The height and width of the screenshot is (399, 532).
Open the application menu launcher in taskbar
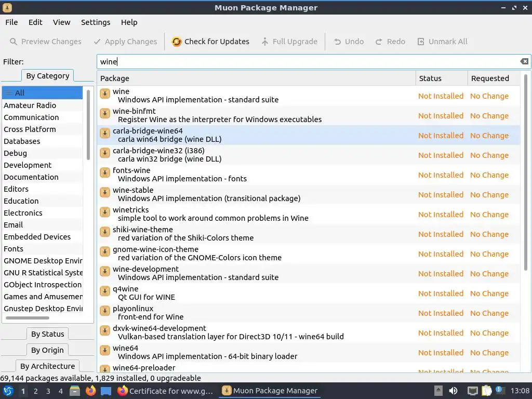click(x=8, y=391)
